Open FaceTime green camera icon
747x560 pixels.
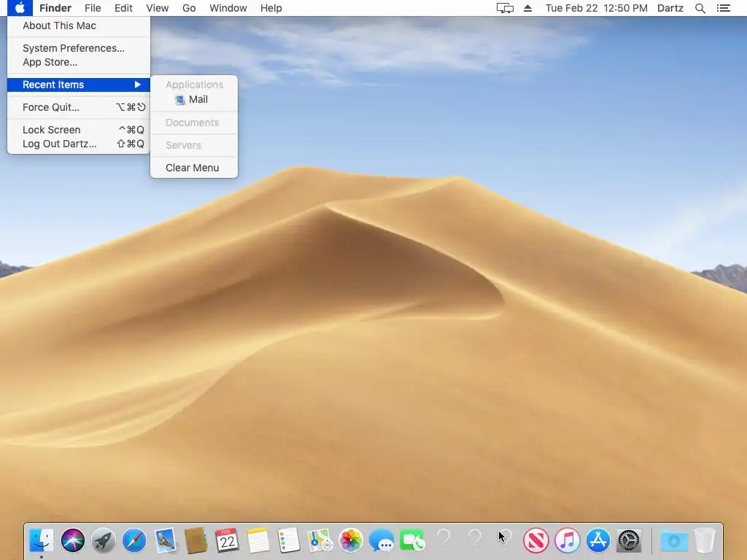[412, 540]
